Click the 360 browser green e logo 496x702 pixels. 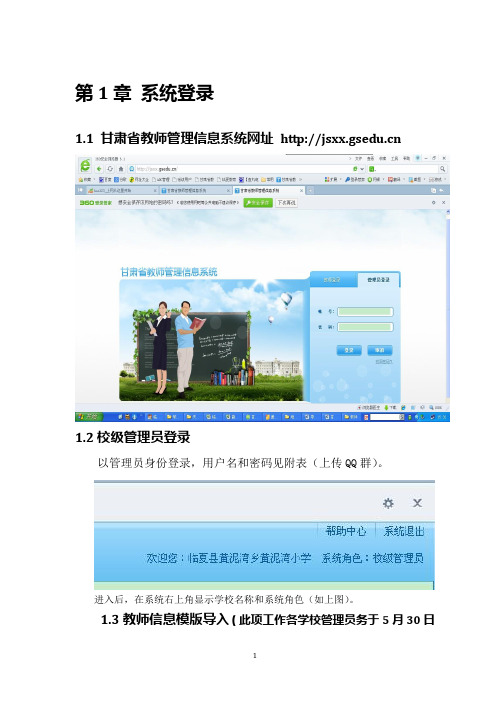coord(85,166)
